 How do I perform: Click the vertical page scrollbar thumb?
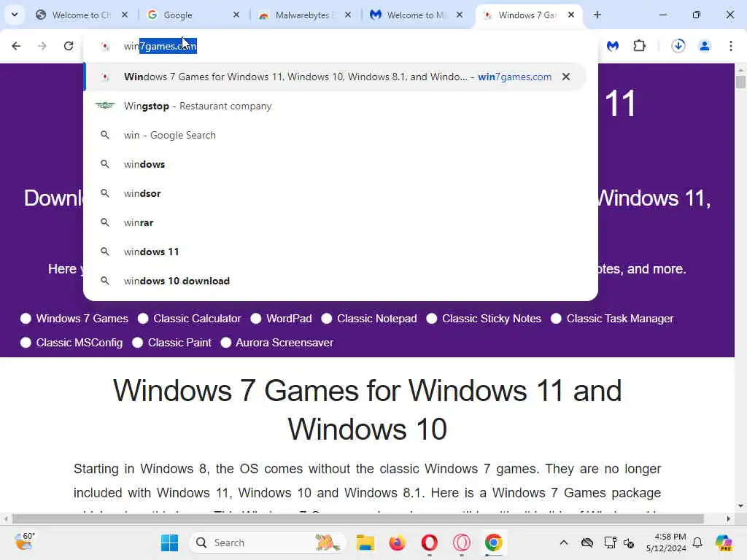click(x=740, y=82)
